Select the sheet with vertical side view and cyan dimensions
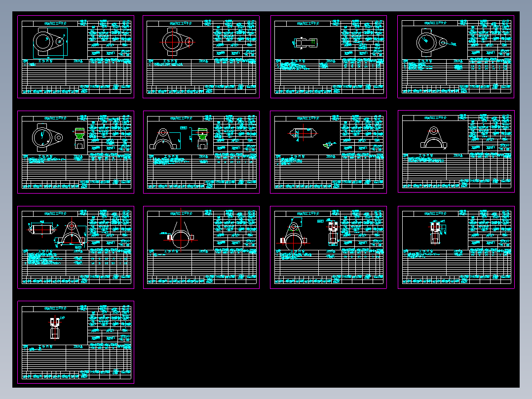The image size is (532, 399). pos(456,247)
